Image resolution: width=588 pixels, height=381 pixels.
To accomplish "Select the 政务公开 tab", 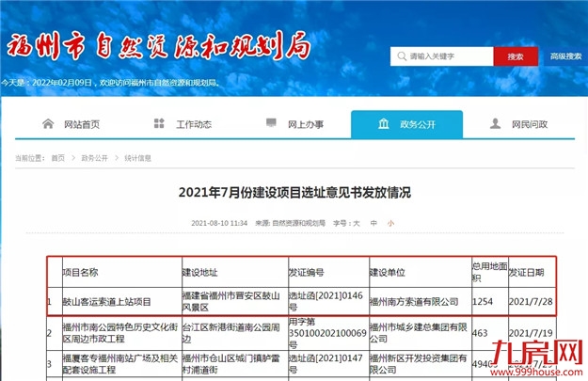I will coord(406,124).
